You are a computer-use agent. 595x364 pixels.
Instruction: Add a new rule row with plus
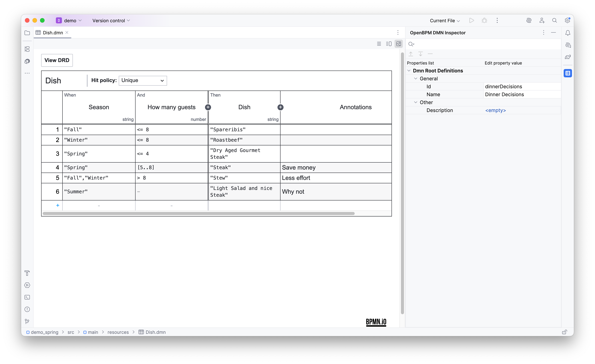(x=58, y=205)
